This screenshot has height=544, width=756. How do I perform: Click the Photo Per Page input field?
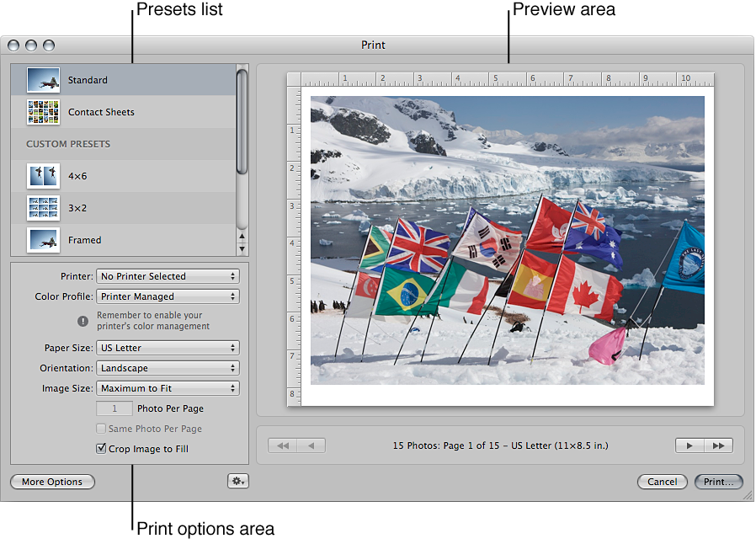click(x=114, y=408)
